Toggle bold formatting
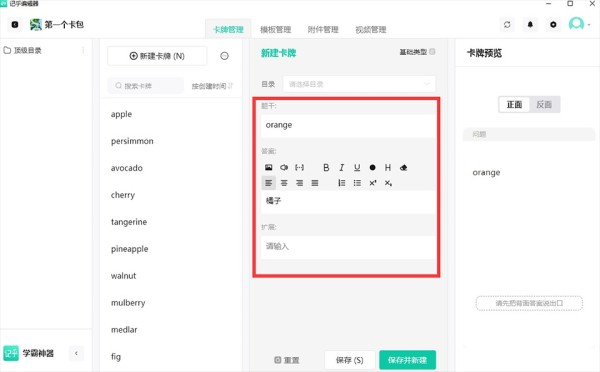The height and width of the screenshot is (372, 600). point(326,168)
